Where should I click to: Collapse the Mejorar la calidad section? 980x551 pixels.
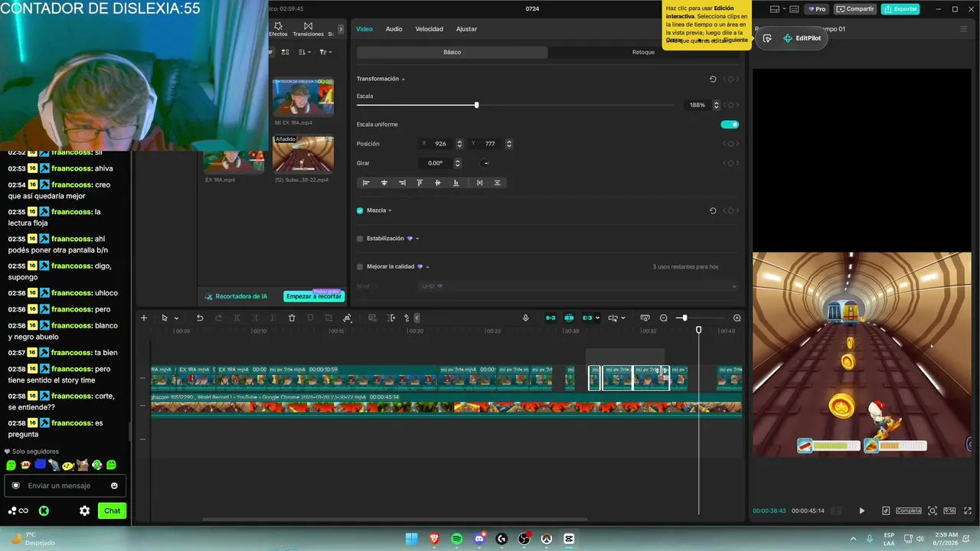(x=428, y=267)
